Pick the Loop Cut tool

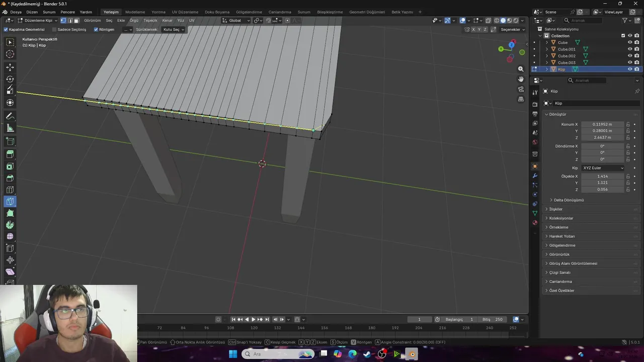[x=10, y=190]
